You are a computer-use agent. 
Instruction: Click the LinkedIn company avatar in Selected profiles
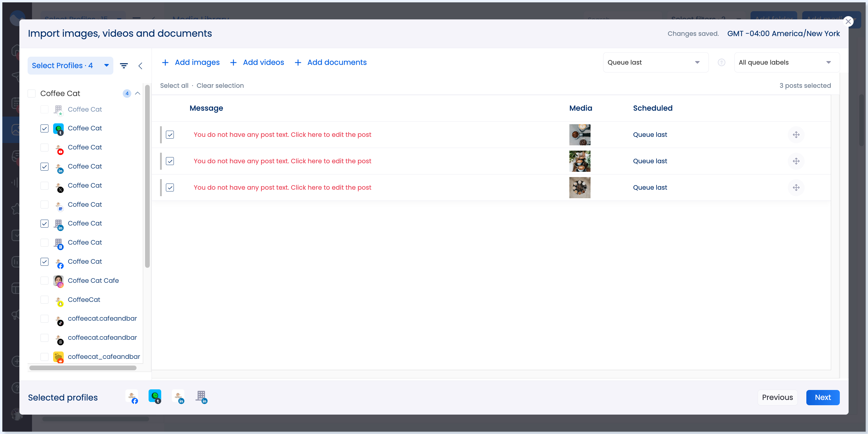coord(201,397)
